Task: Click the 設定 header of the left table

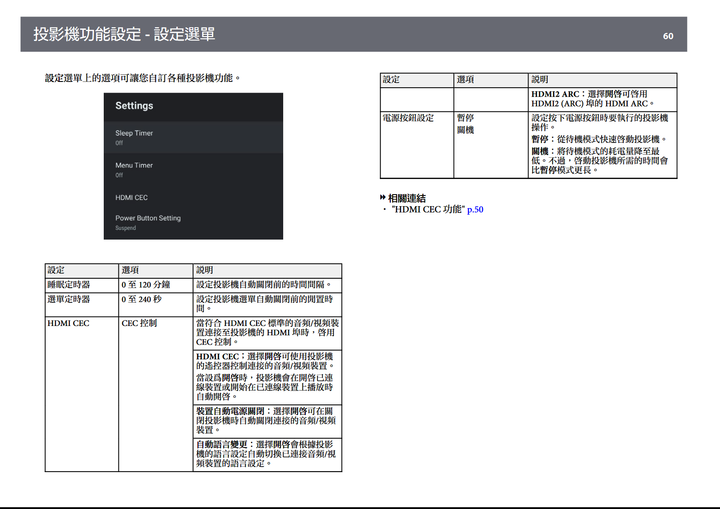Action: [82, 271]
